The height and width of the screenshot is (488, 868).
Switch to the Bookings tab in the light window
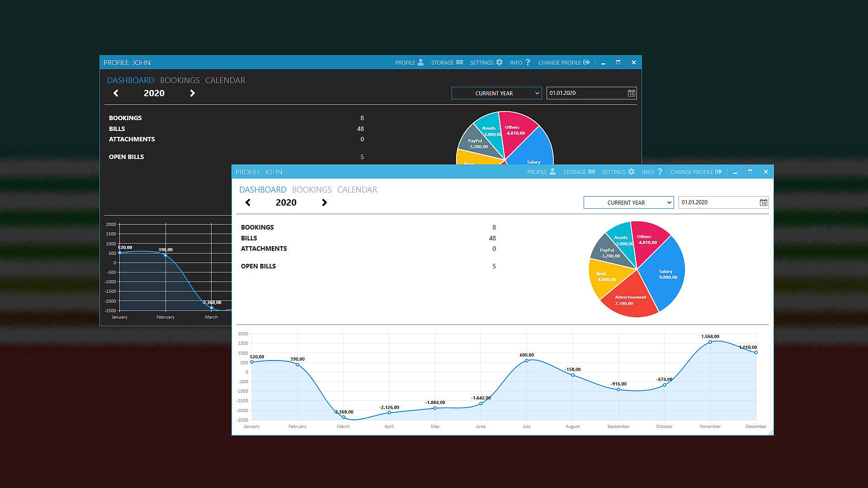(311, 190)
